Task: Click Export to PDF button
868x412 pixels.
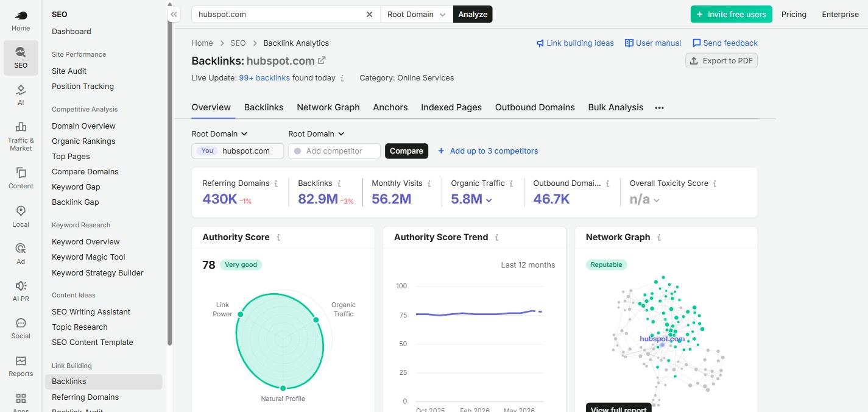Action: pos(721,60)
